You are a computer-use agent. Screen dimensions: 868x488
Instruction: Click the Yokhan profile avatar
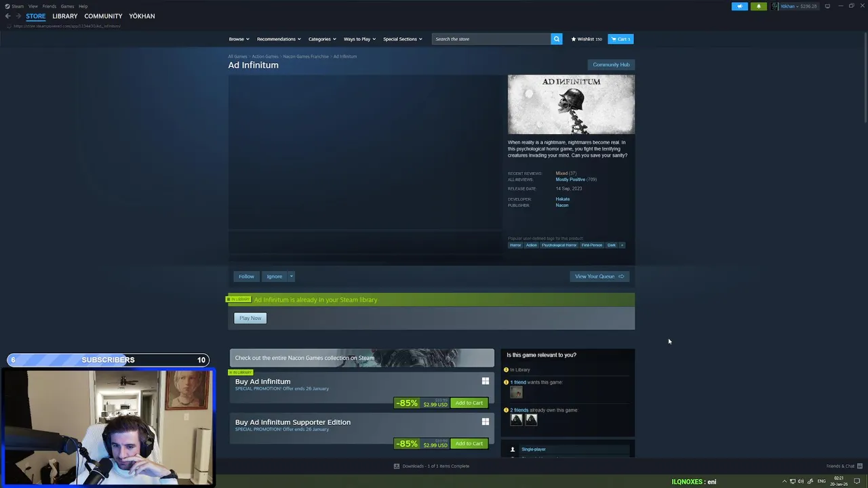(x=775, y=6)
